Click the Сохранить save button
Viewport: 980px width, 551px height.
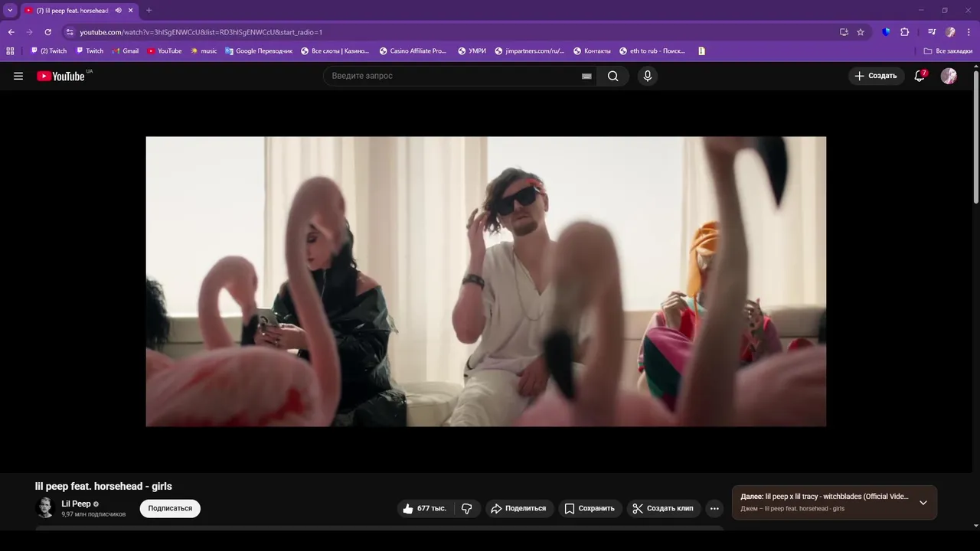pyautogui.click(x=590, y=508)
